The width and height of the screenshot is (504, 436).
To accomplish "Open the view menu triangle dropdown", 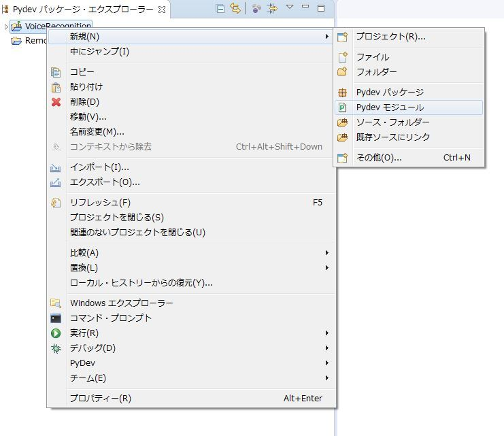I will coord(290,7).
